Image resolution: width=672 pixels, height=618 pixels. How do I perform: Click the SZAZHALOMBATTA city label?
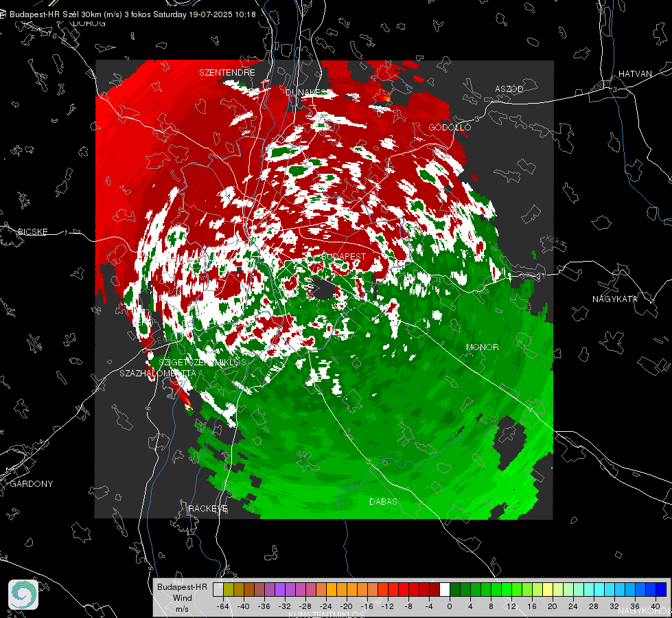coord(158,373)
